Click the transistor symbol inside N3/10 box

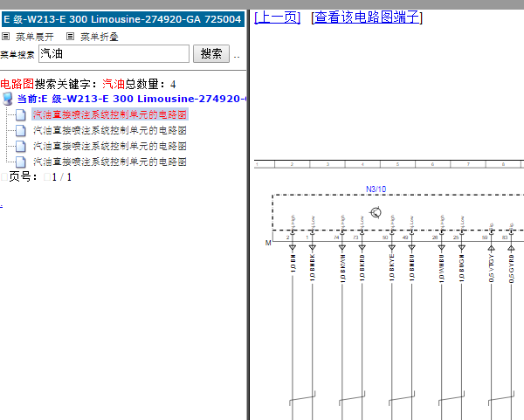(376, 212)
